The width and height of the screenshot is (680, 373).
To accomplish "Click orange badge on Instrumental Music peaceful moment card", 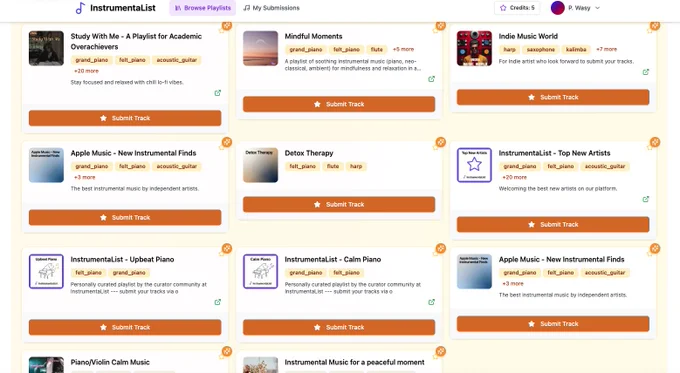I will [x=441, y=351].
